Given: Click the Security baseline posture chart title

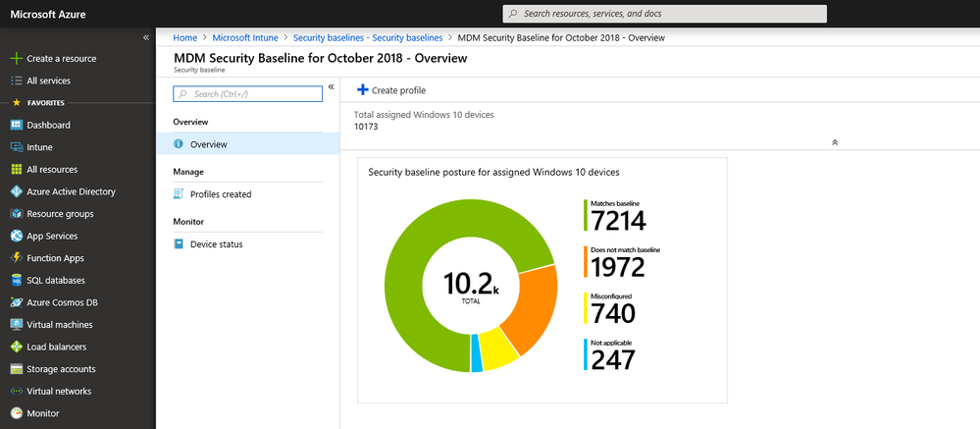Looking at the screenshot, I should click(493, 172).
